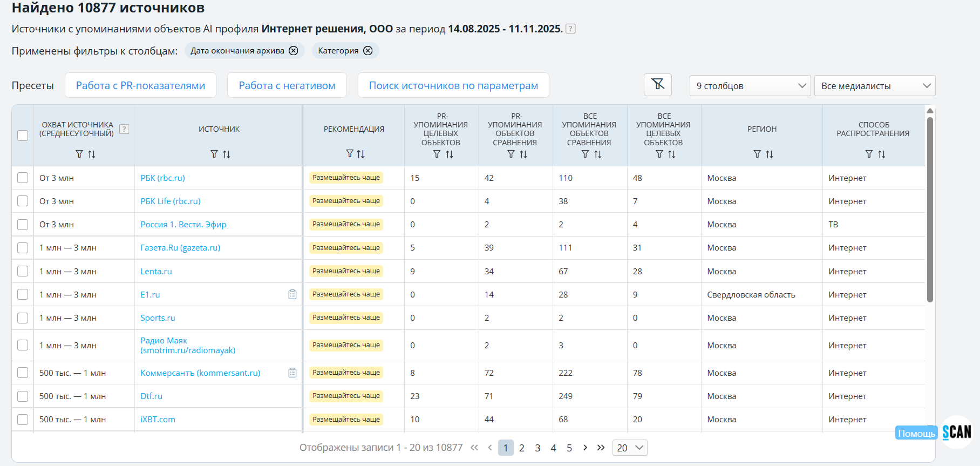Tick the Lenta.ru row checkbox
The image size is (980, 466).
pos(23,271)
